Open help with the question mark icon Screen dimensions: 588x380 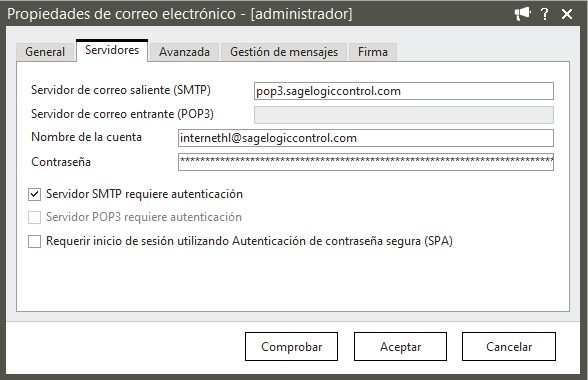point(544,14)
